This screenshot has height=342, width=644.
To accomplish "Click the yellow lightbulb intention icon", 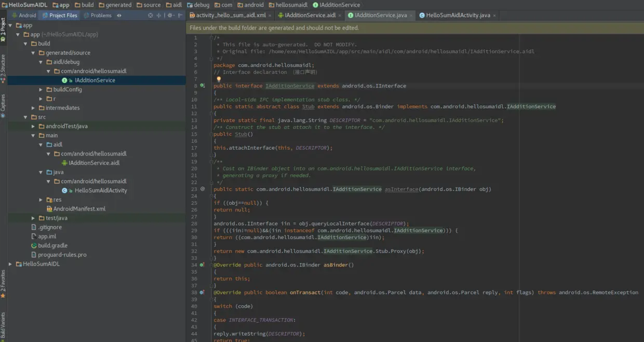I will point(219,79).
